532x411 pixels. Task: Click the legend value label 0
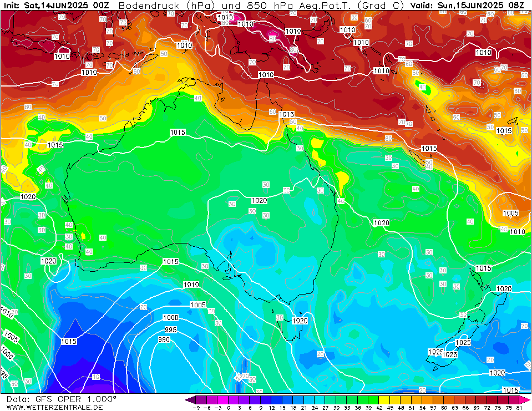point(229,408)
